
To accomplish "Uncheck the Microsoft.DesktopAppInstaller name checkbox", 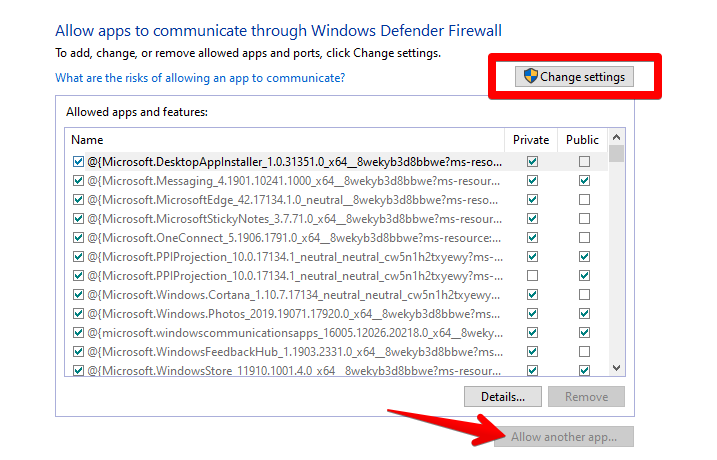I will tap(78, 161).
